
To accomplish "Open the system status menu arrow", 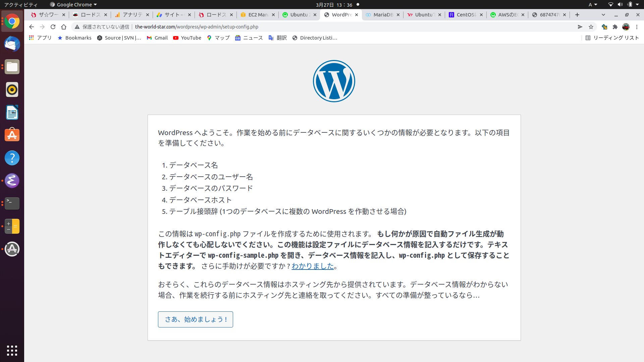I will coord(637,5).
